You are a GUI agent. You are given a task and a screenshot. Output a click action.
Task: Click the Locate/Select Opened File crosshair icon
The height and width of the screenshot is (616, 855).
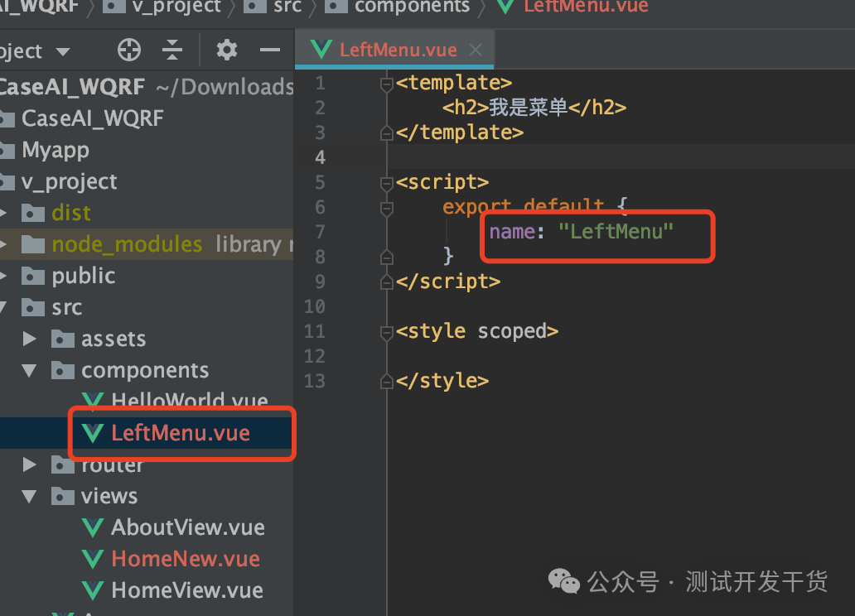click(x=129, y=51)
